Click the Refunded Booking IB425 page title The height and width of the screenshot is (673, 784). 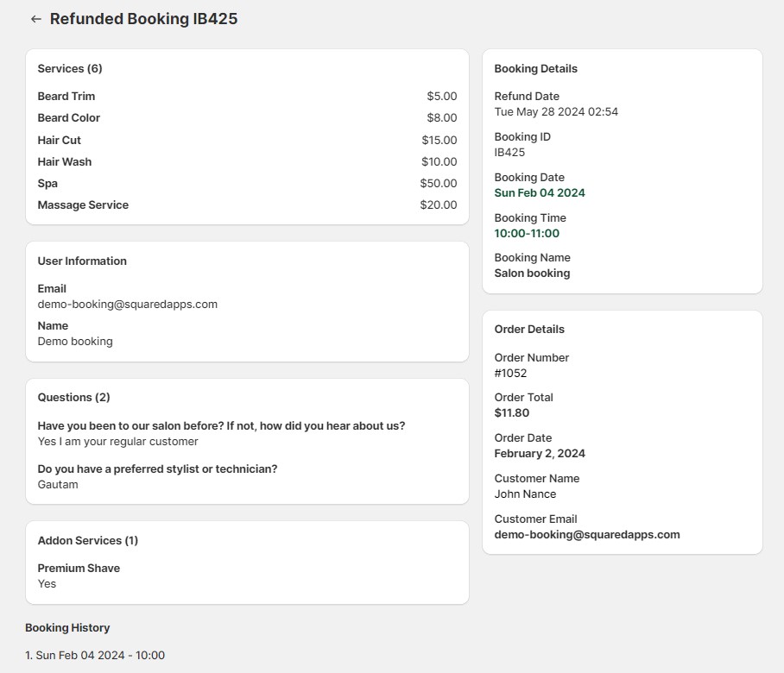pyautogui.click(x=143, y=19)
